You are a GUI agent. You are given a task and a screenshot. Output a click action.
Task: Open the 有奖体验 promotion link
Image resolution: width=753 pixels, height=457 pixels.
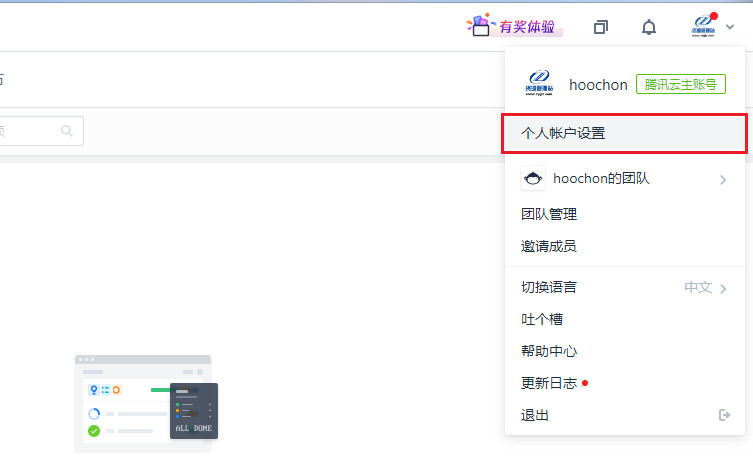(x=527, y=27)
